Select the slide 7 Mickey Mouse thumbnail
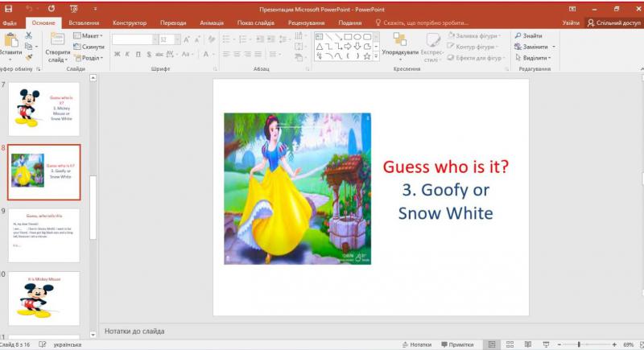Viewport: 644px width, 350px height. click(x=44, y=109)
